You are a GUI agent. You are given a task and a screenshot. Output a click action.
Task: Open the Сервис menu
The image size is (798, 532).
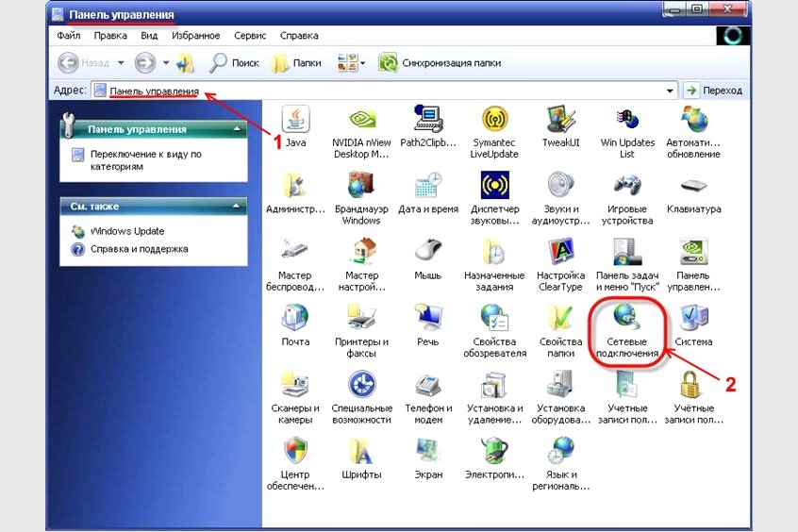tap(250, 36)
